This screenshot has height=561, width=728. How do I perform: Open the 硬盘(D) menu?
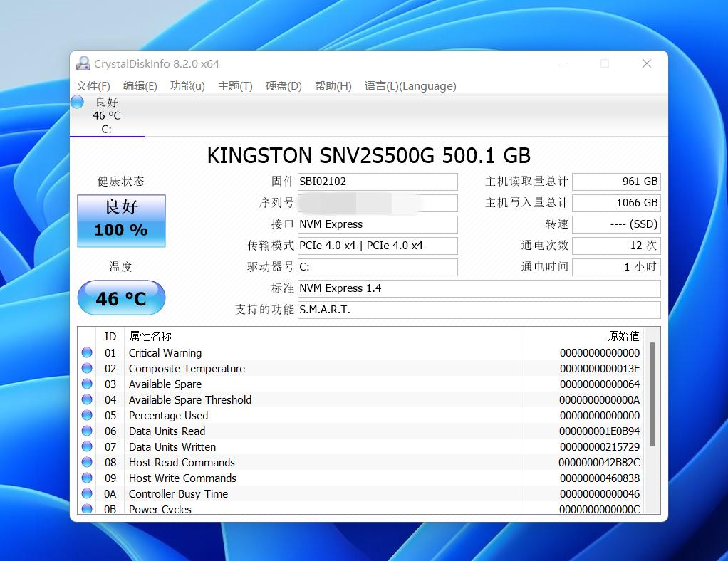(x=284, y=86)
